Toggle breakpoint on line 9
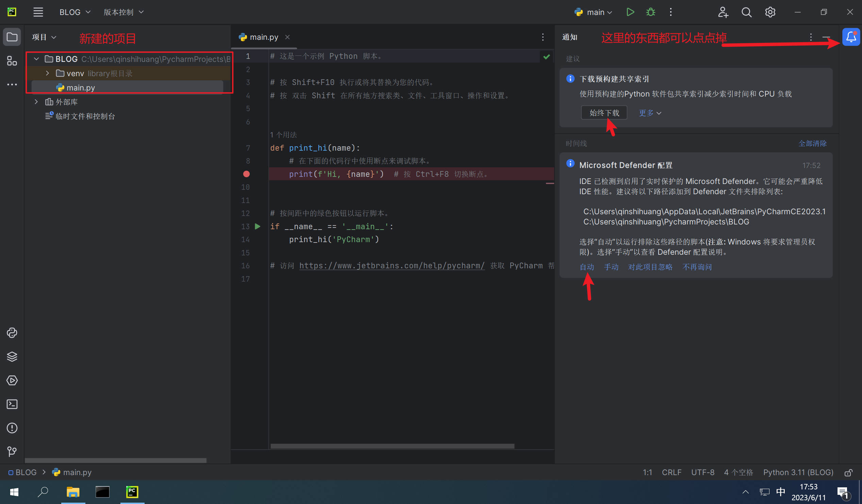This screenshot has width=862, height=504. point(246,174)
